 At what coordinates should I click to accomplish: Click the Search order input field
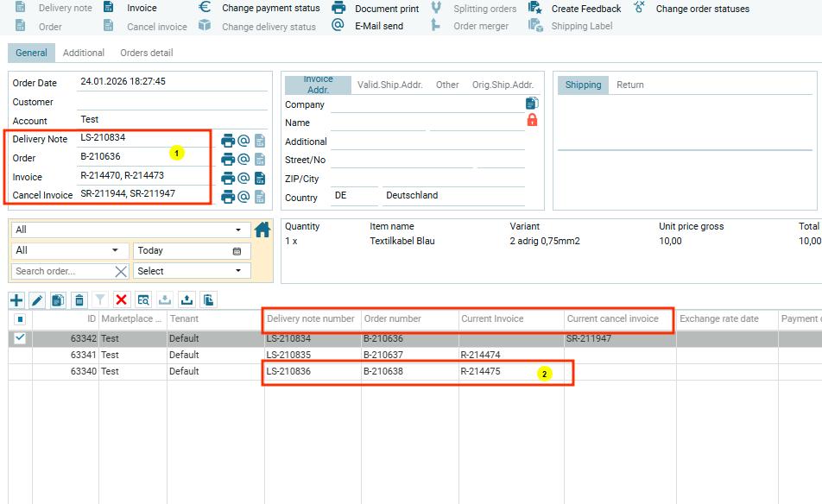[63, 271]
